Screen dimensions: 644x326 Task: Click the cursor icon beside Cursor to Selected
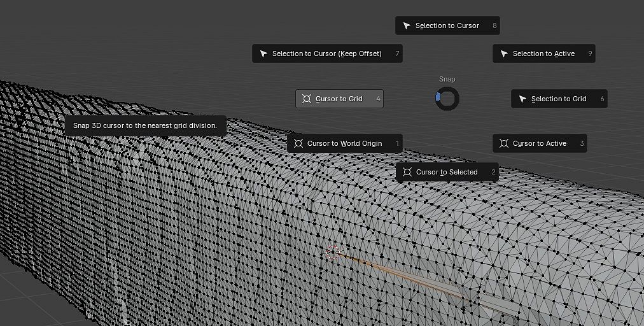coord(407,173)
